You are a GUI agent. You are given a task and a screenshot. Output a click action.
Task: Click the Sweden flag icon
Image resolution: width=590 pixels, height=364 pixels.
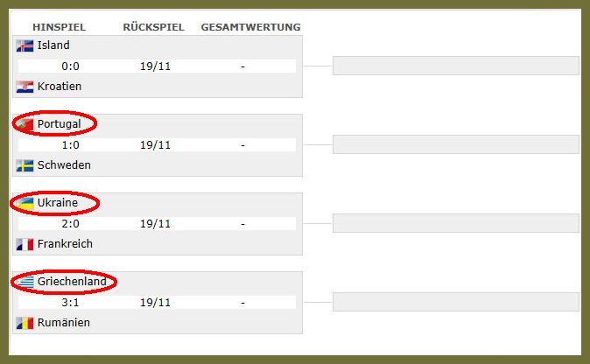pos(25,166)
